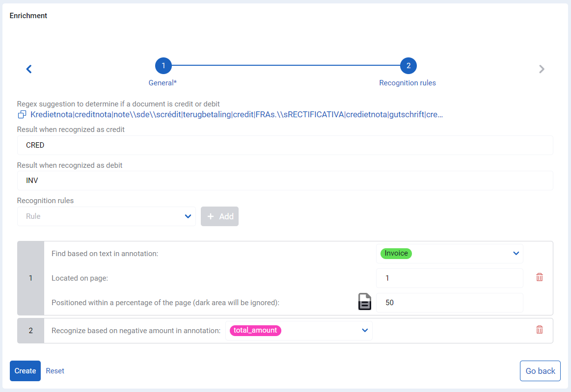Click the Reset link

55,371
